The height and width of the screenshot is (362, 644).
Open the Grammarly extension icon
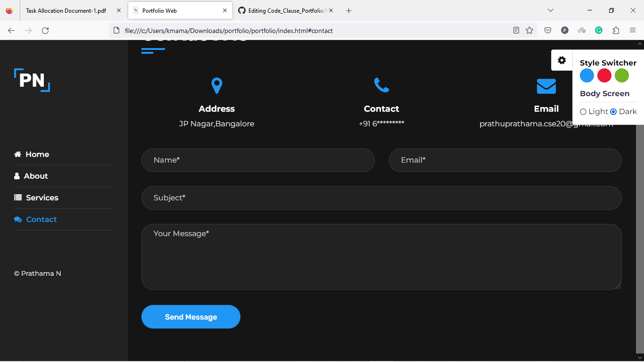pyautogui.click(x=599, y=31)
